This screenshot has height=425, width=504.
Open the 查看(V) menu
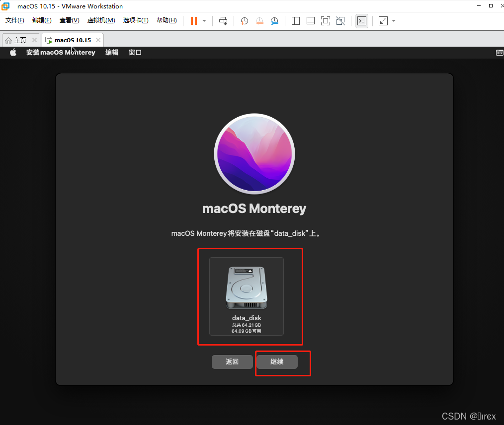click(x=70, y=20)
